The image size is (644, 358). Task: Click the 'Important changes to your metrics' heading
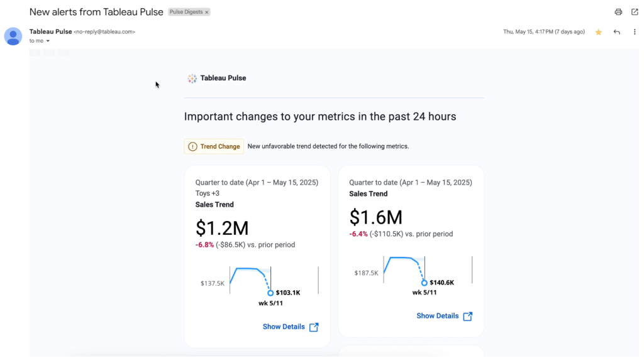320,116
